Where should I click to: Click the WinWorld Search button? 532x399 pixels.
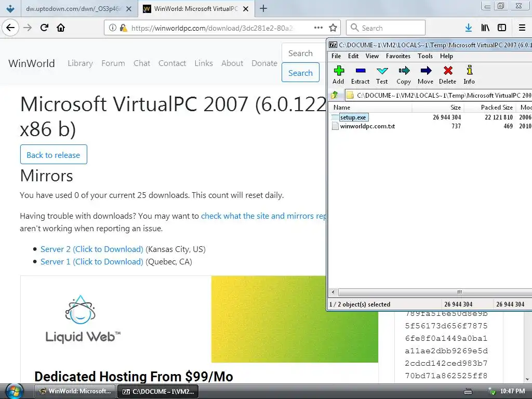point(300,73)
